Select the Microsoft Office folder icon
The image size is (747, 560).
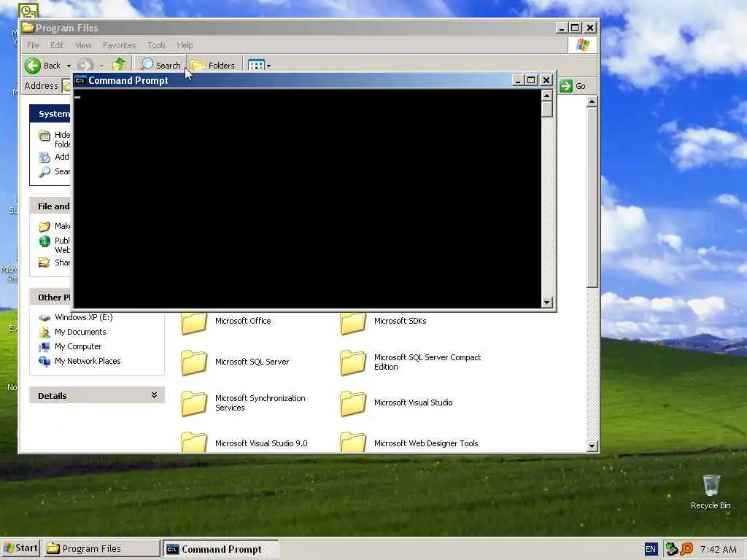tap(194, 323)
